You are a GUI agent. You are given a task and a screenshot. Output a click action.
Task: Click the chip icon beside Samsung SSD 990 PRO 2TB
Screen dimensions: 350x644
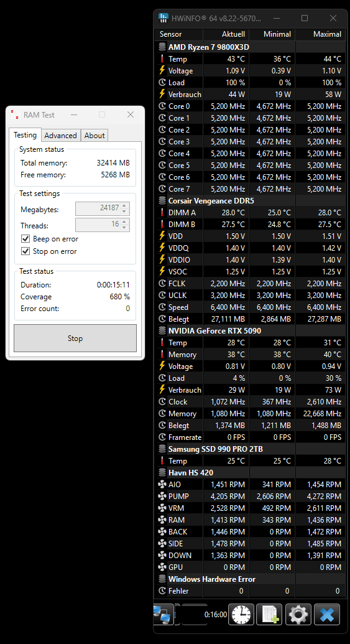(x=162, y=449)
